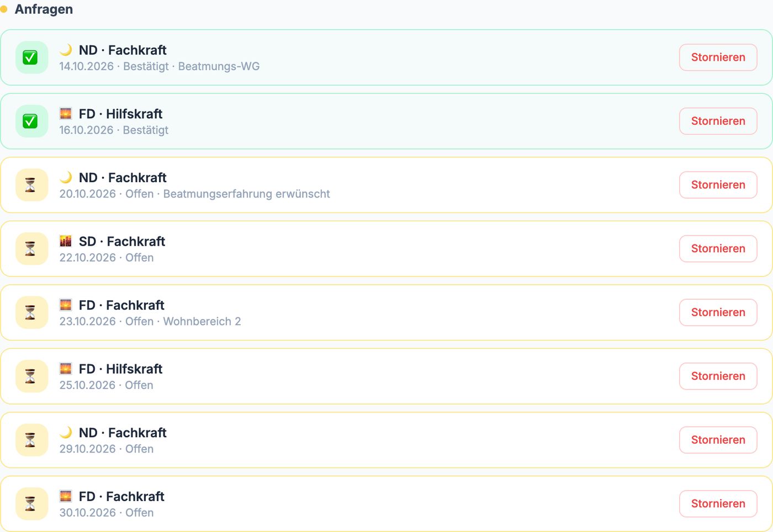The width and height of the screenshot is (773, 532).
Task: Click the green checkmark icon for 14.10.2026 request
Action: click(x=30, y=57)
